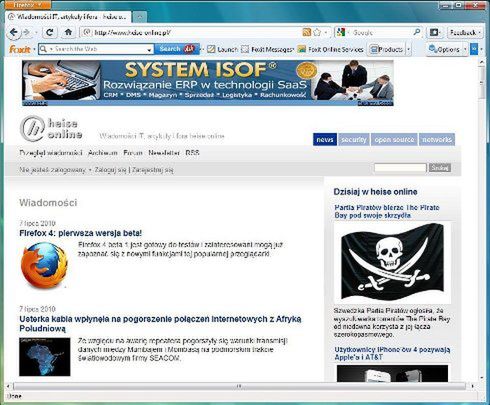Reload the current page
The image size is (490, 405).
click(50, 32)
